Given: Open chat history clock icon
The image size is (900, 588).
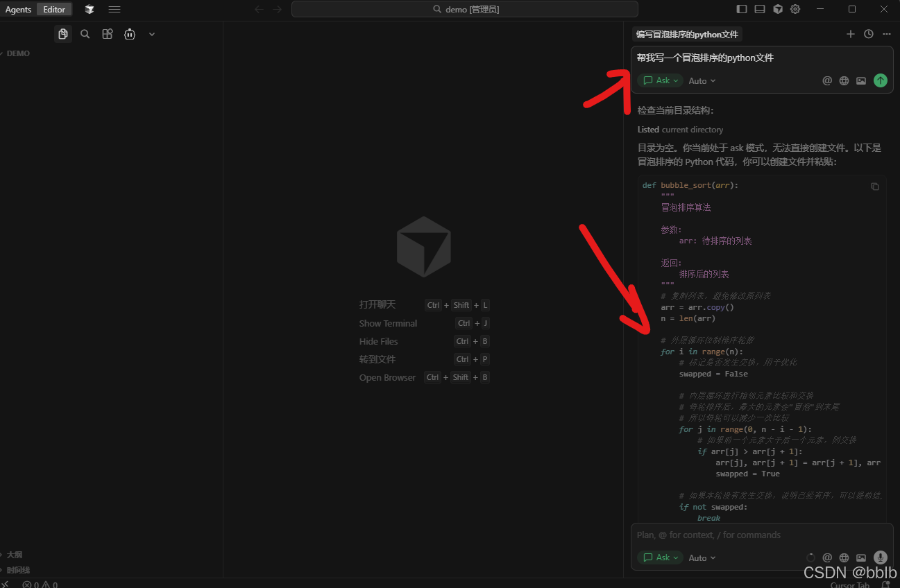Looking at the screenshot, I should coord(869,34).
